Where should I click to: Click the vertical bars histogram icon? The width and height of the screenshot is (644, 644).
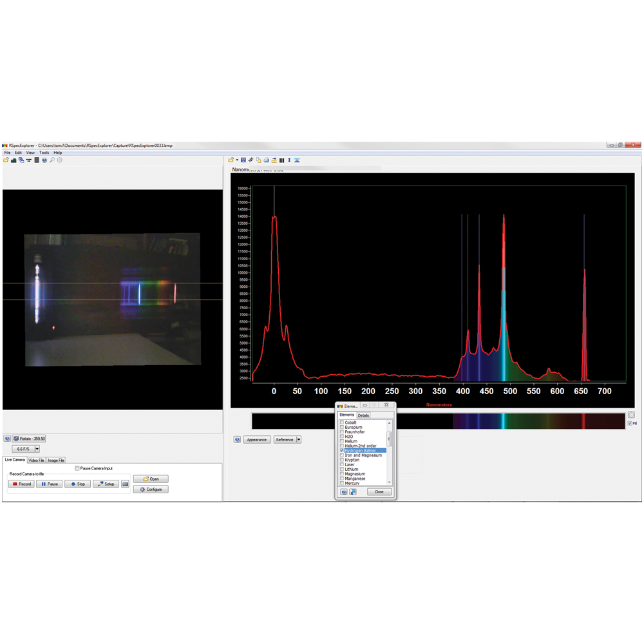point(281,160)
